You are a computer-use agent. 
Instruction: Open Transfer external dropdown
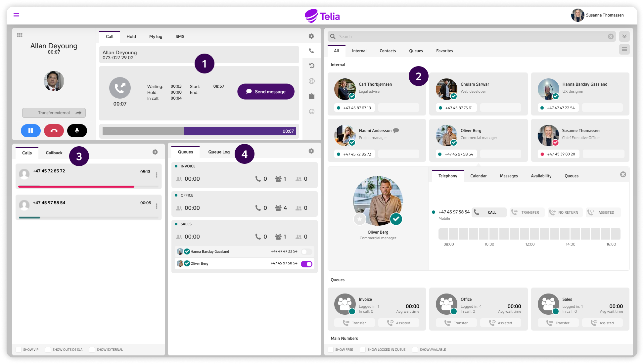[54, 113]
